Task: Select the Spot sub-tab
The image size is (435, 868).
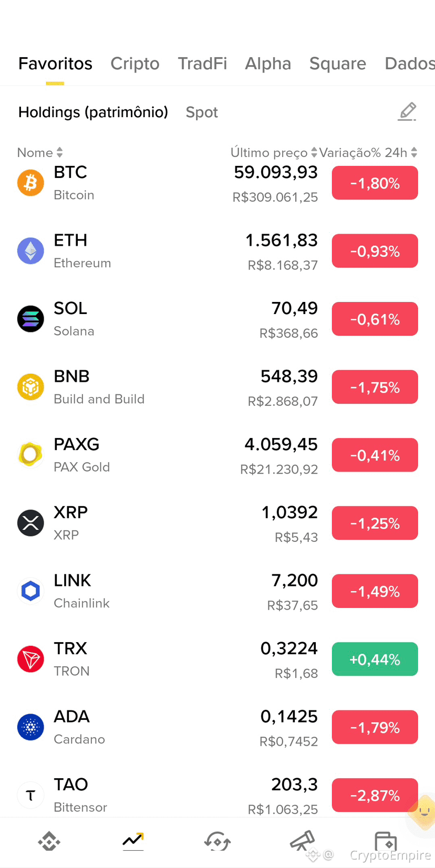Action: 202,112
